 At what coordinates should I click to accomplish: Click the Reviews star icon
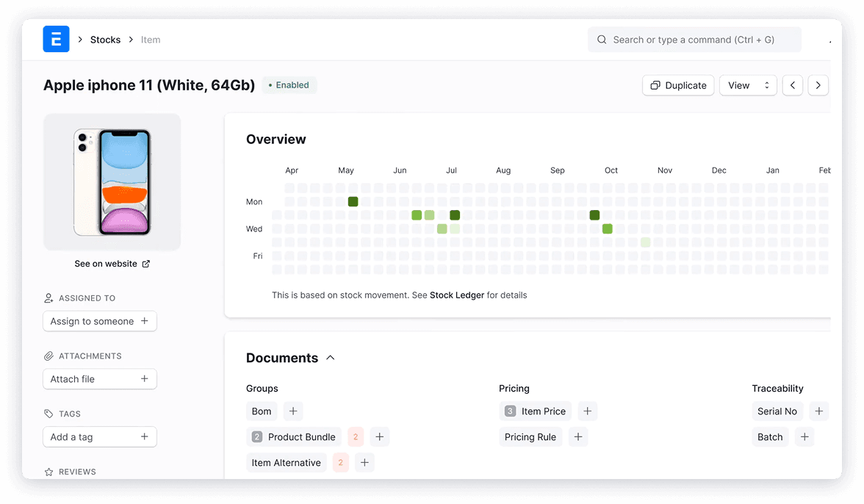click(x=48, y=472)
